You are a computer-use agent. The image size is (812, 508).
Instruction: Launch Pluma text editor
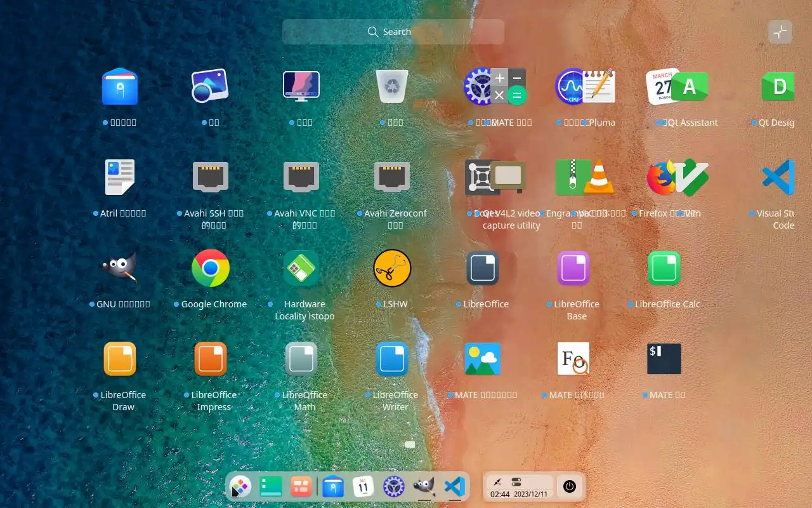tap(598, 86)
